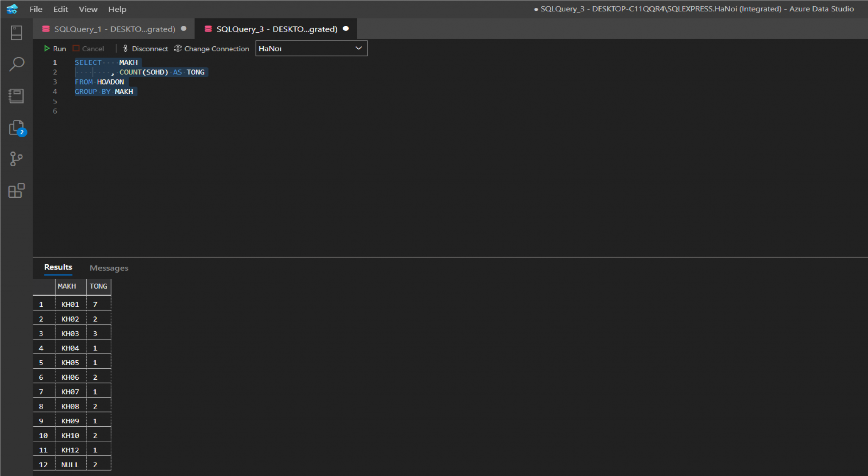Viewport: 868px width, 476px height.
Task: Open the Notebooks sidebar icon
Action: point(17,96)
